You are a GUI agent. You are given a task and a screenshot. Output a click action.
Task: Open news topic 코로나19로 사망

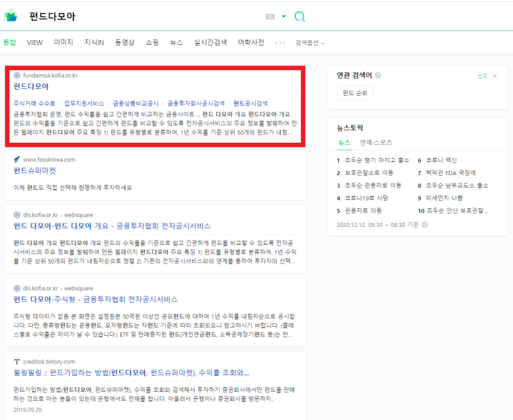pos(367,198)
